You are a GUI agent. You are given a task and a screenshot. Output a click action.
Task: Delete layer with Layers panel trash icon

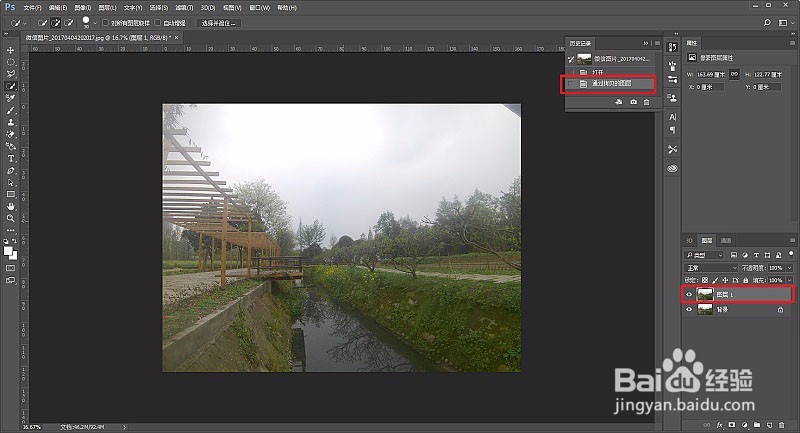(782, 425)
